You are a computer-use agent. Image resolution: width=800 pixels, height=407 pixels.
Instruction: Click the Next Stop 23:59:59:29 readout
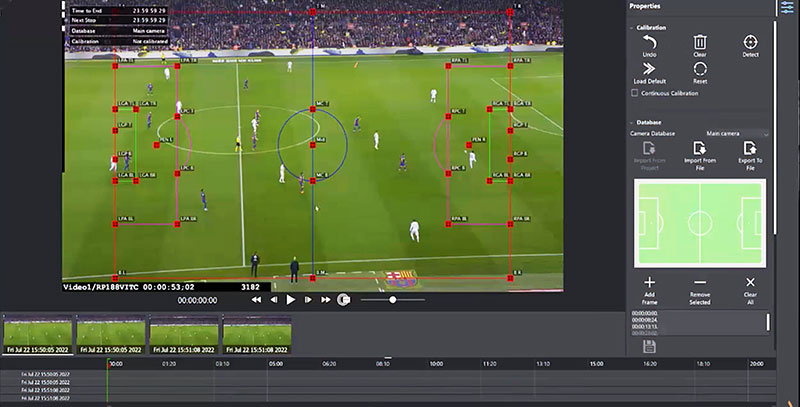119,20
